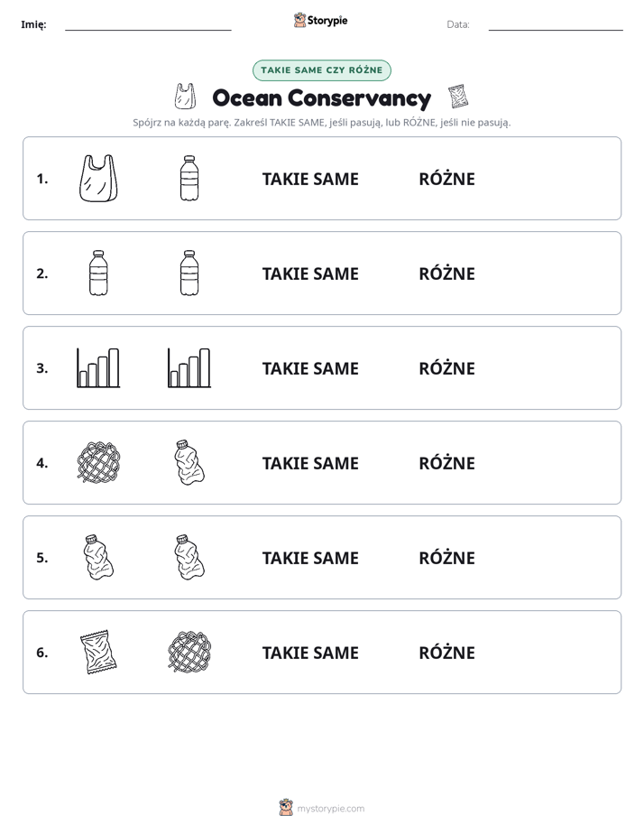Screen dimensions: 644x834
Task: Click the fishing net icon in row 4
Action: point(98,462)
